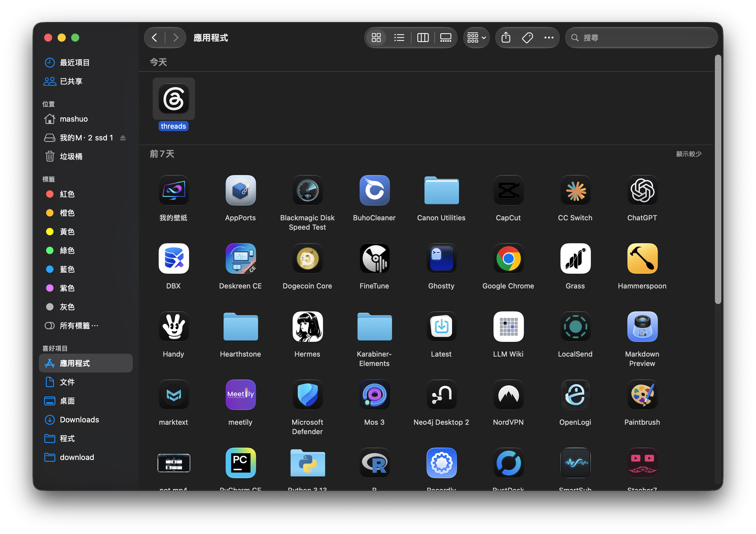Image resolution: width=756 pixels, height=534 pixels.
Task: Open the mashuo home folder
Action: tap(85, 119)
